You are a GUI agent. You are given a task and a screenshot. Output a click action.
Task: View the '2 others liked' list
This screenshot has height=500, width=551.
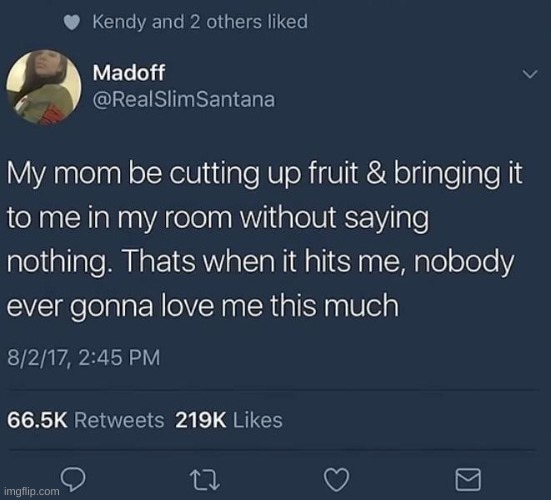(249, 22)
